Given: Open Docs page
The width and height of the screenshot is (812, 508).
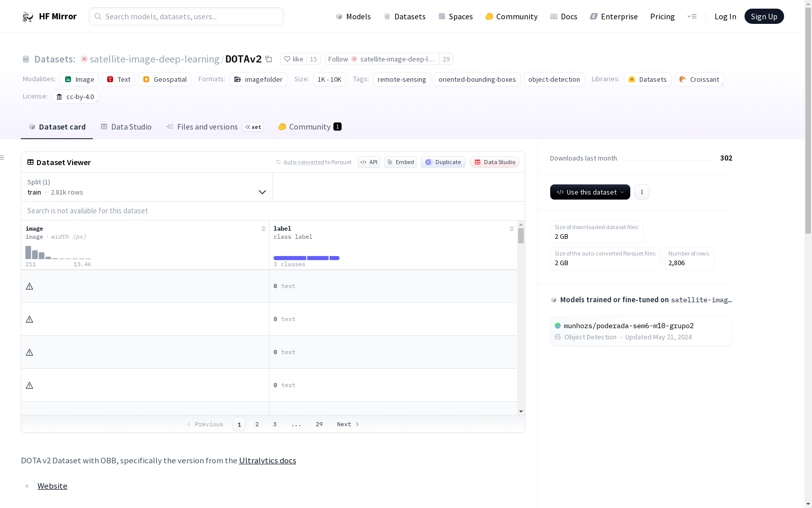Looking at the screenshot, I should (564, 16).
